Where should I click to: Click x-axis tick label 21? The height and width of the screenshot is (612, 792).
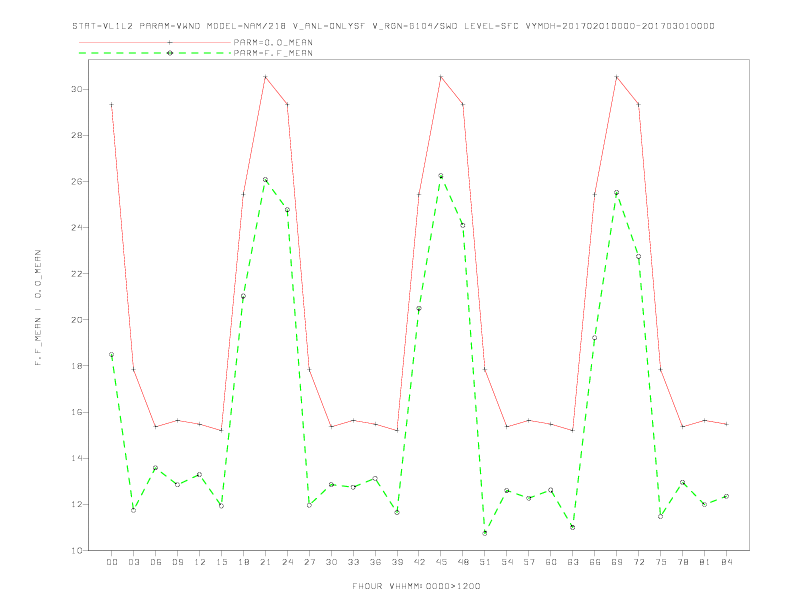point(265,562)
